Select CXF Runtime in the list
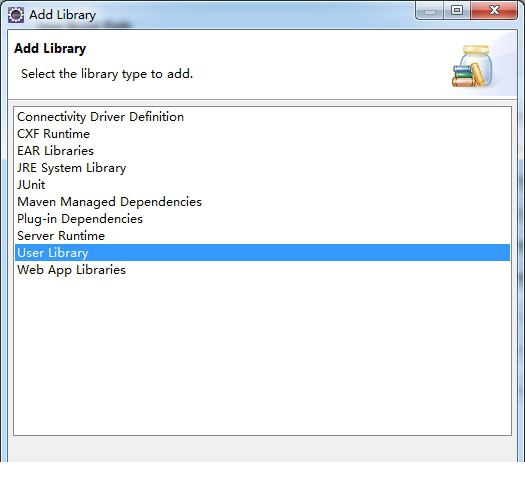The height and width of the screenshot is (480, 525). pos(262,134)
